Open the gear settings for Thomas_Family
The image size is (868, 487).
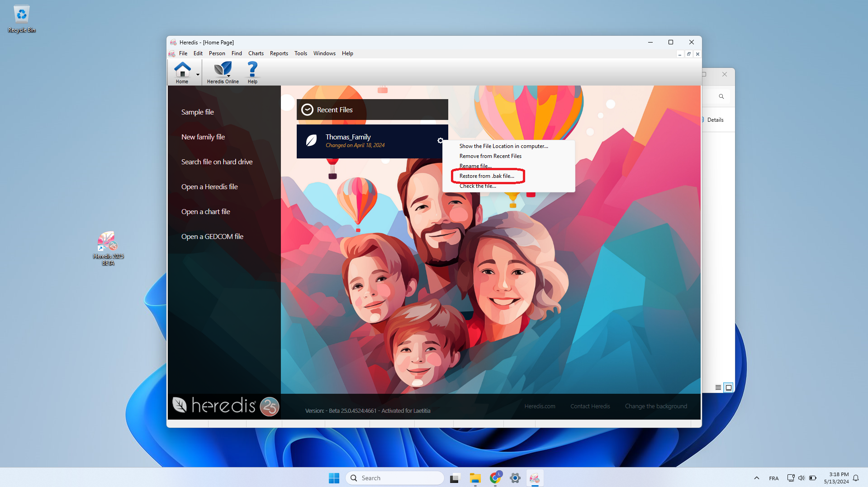tap(440, 141)
